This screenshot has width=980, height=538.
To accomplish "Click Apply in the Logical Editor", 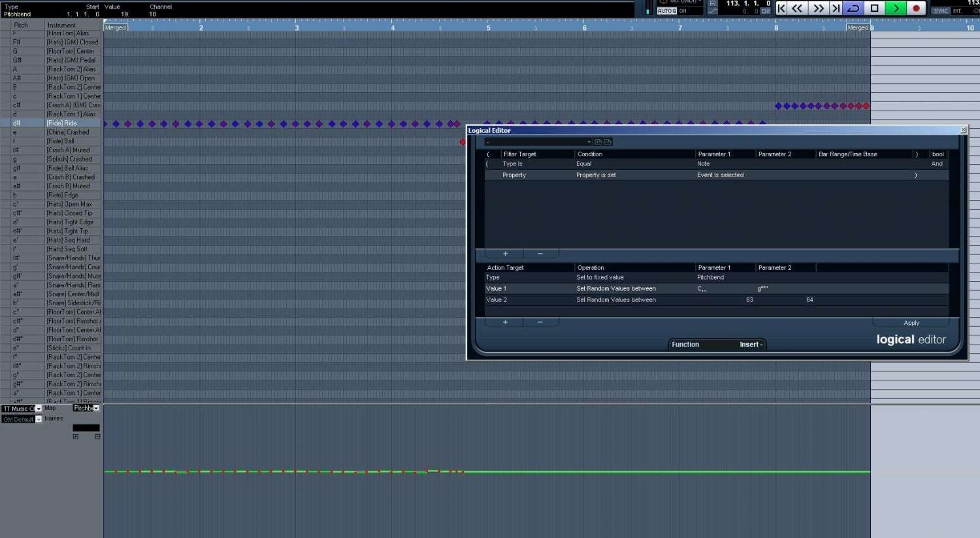I will click(911, 323).
